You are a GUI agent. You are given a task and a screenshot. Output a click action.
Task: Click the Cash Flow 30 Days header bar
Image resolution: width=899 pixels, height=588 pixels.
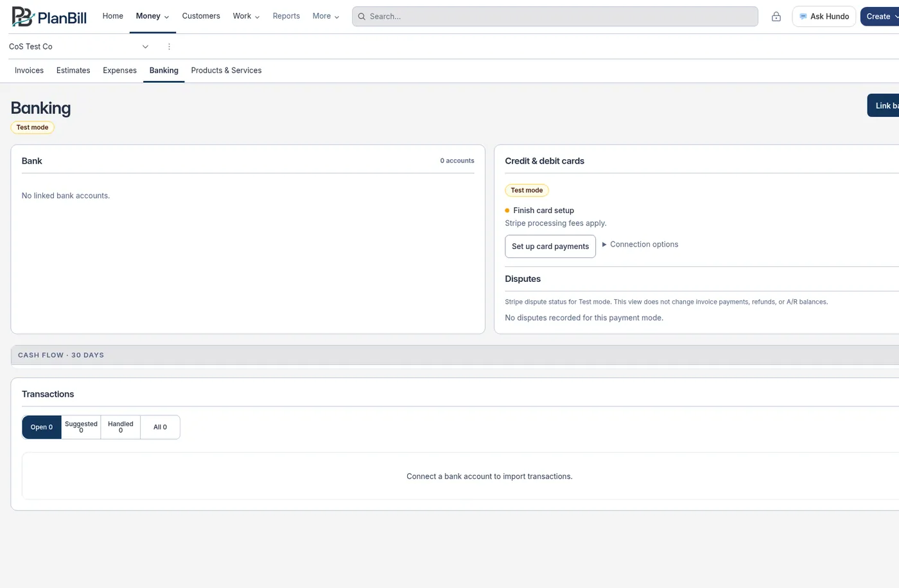point(455,355)
